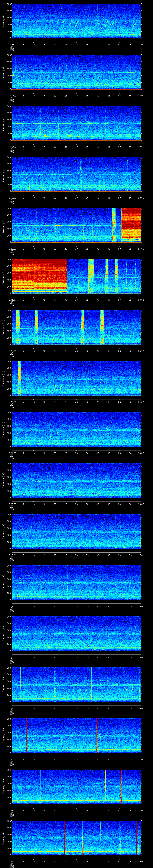Click the 29:00 end time label
The height and width of the screenshot is (868, 153).
click(141, 657)
